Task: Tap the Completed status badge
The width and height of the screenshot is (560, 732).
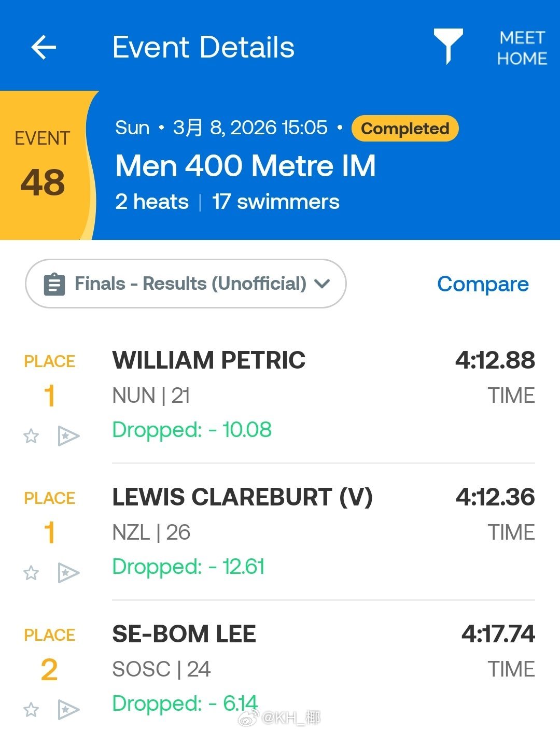Action: (404, 129)
